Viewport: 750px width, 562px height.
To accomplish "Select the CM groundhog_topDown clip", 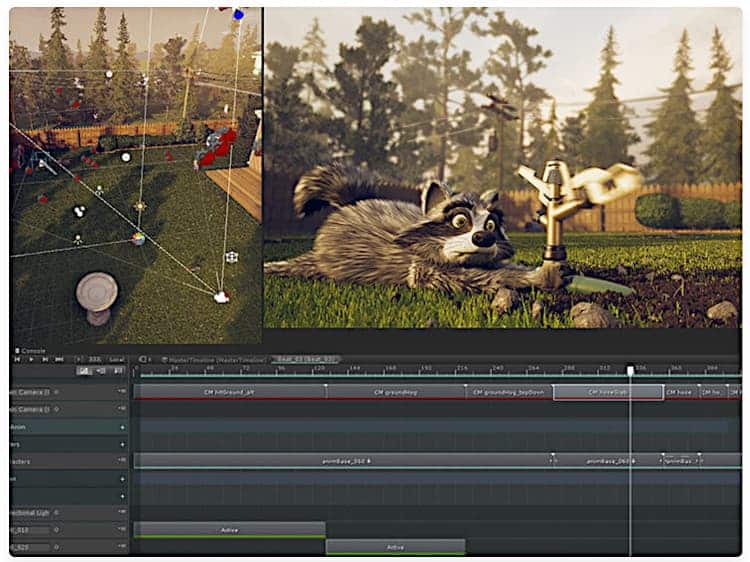I will click(x=509, y=392).
